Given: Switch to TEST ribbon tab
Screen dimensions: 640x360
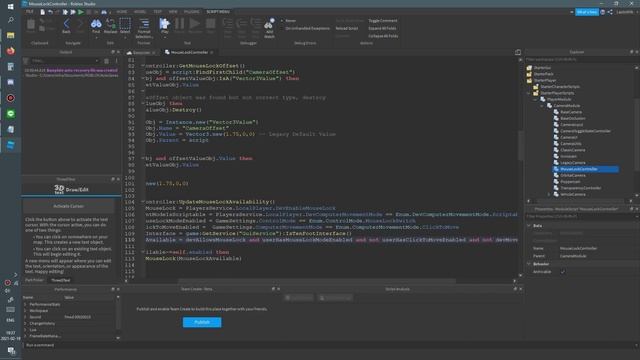Looking at the screenshot, I should (x=158, y=12).
